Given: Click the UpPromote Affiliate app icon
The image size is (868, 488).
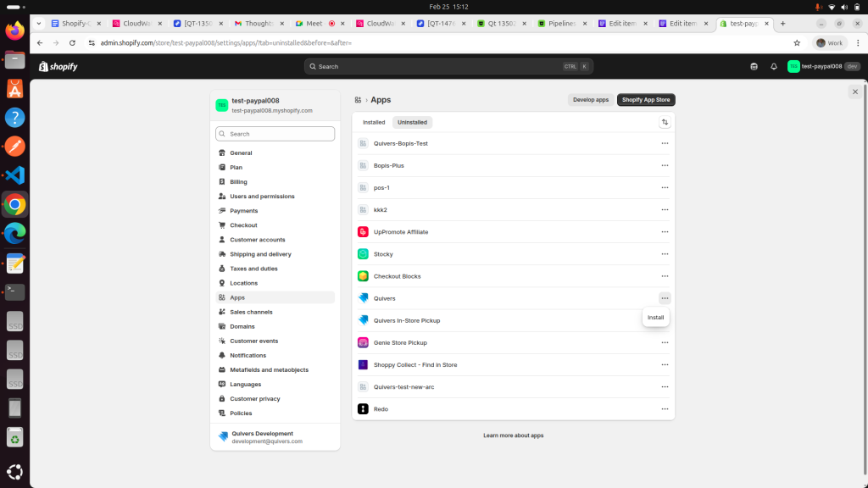Looking at the screenshot, I should [x=363, y=232].
